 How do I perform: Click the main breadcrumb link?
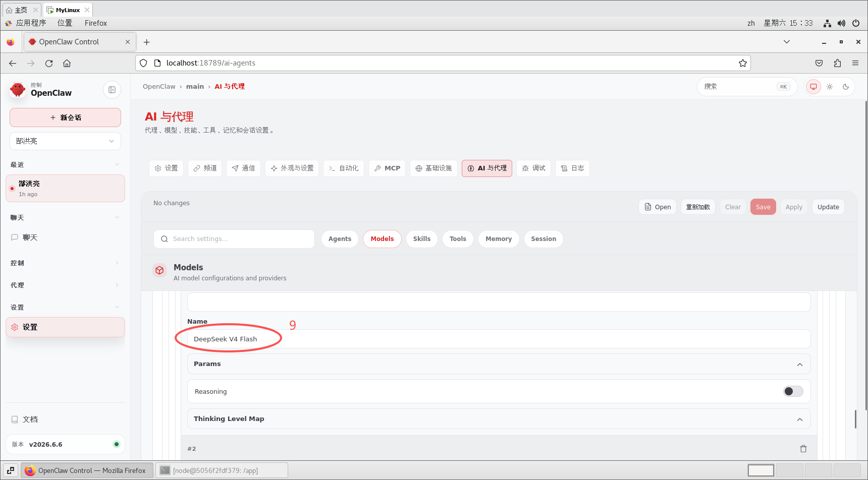pos(195,87)
